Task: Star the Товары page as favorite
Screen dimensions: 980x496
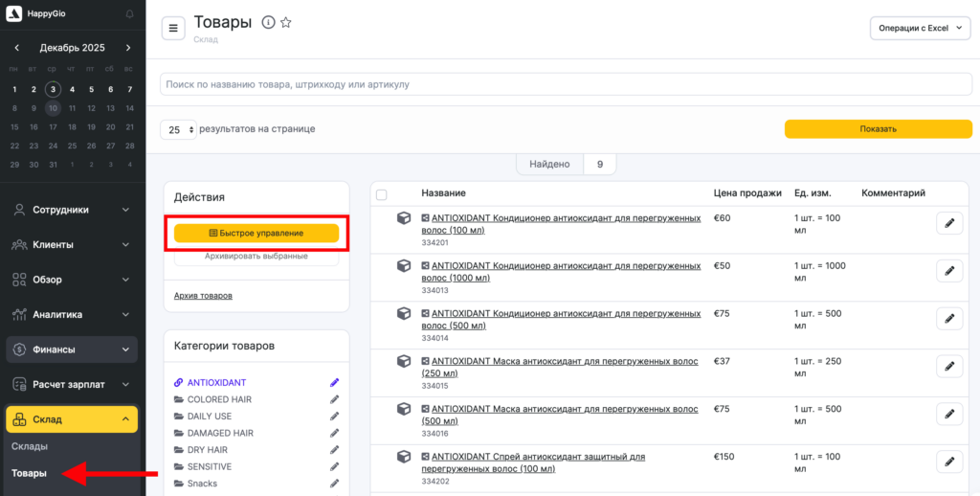Action: pos(285,23)
